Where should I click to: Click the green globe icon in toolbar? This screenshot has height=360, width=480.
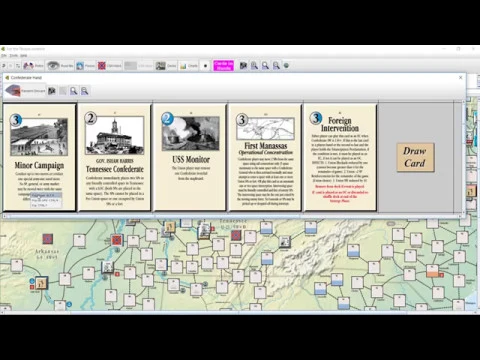286,66
